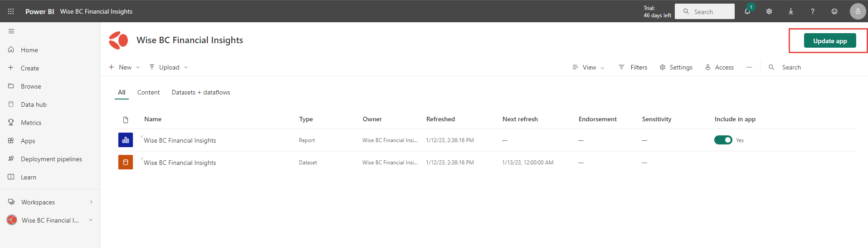Click the Wise BC Financial Insights report icon

pyautogui.click(x=126, y=140)
